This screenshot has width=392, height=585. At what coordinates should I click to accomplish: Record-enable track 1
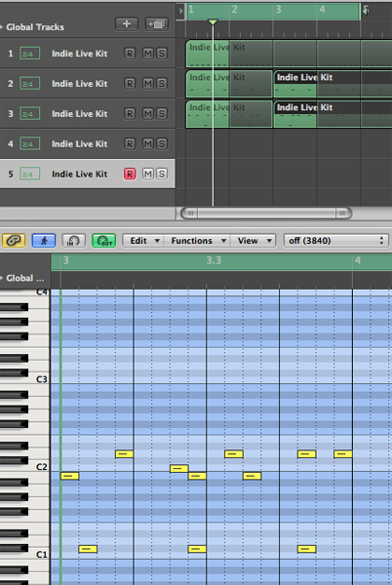pyautogui.click(x=130, y=54)
